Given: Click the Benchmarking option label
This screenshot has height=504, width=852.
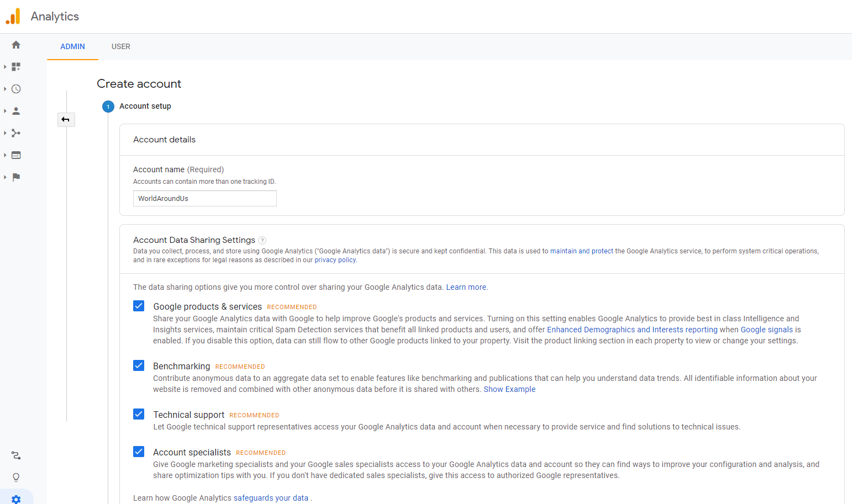Looking at the screenshot, I should click(x=182, y=367).
